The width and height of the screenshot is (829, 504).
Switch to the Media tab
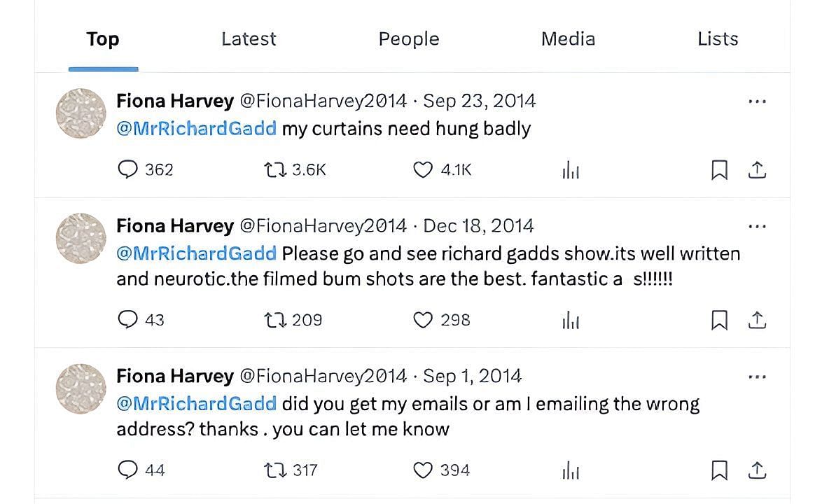[x=568, y=38]
